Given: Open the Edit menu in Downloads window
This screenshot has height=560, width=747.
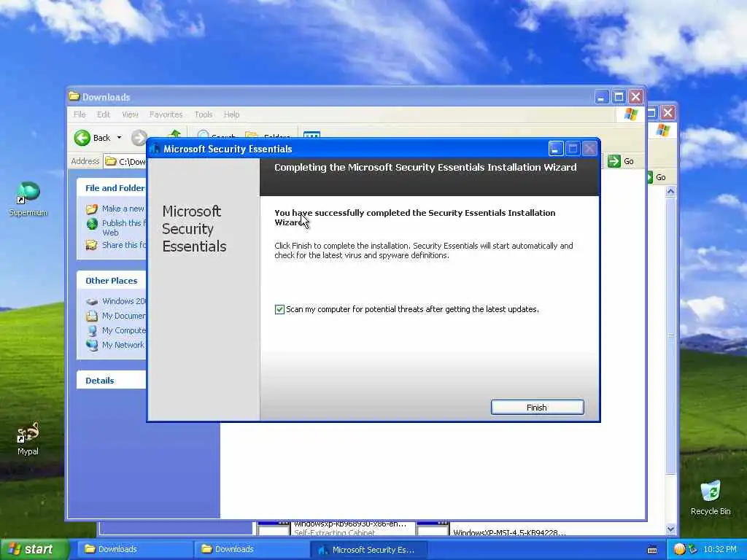Looking at the screenshot, I should pyautogui.click(x=104, y=114).
